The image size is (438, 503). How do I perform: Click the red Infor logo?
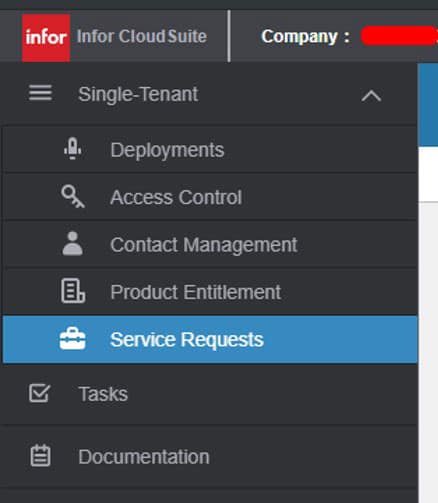46,37
